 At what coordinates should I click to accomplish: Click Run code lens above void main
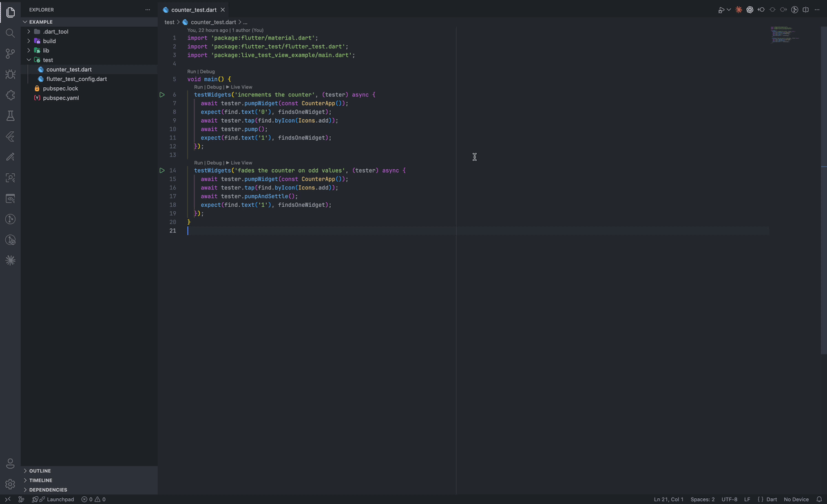[191, 72]
